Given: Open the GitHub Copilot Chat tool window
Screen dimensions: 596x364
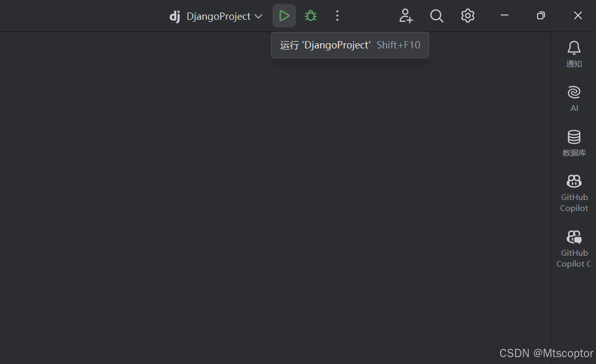Looking at the screenshot, I should [x=574, y=249].
